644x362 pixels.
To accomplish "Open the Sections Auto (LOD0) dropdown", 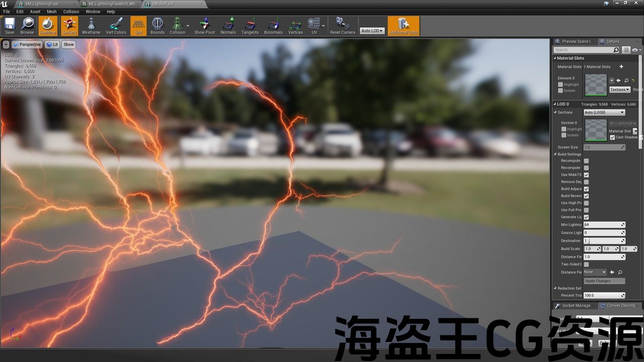I will coord(604,113).
